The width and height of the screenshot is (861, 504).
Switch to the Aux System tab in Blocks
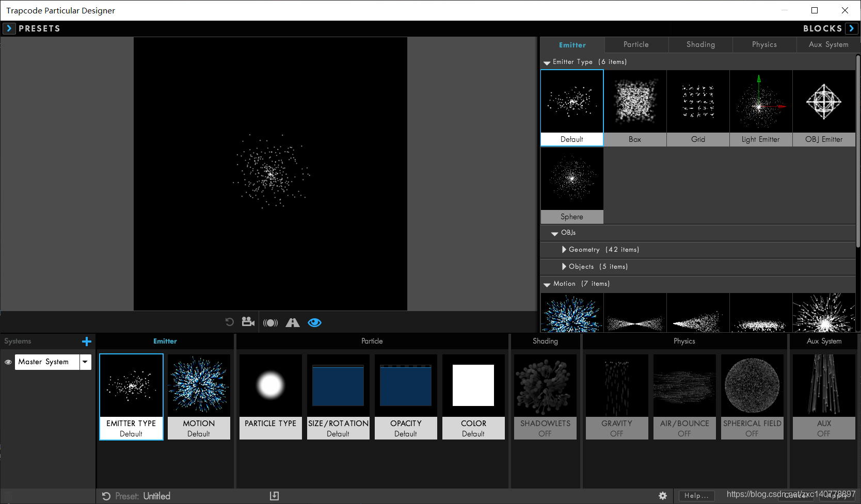coord(828,45)
